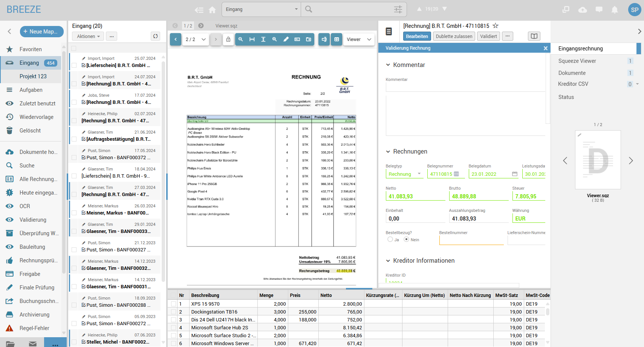644x347 pixels.
Task: Open the Aktionen dropdown
Action: click(x=88, y=36)
